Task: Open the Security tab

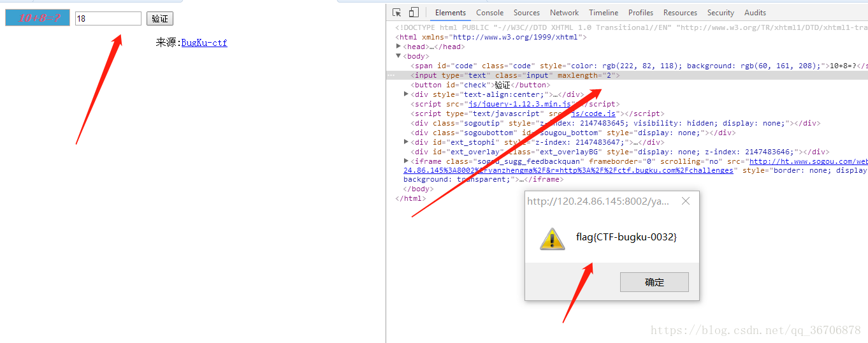Action: (x=721, y=13)
